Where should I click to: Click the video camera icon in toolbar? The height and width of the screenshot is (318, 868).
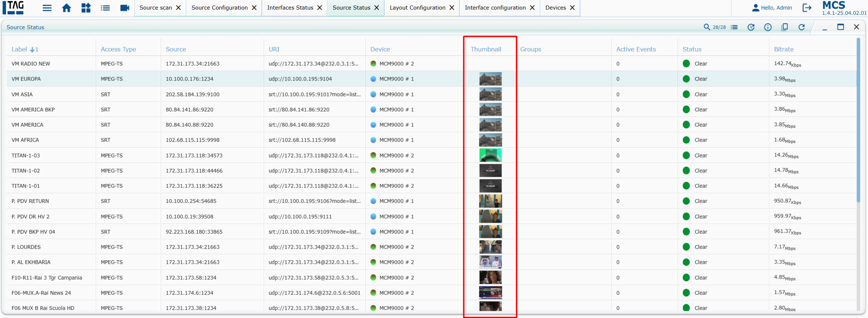tap(124, 8)
